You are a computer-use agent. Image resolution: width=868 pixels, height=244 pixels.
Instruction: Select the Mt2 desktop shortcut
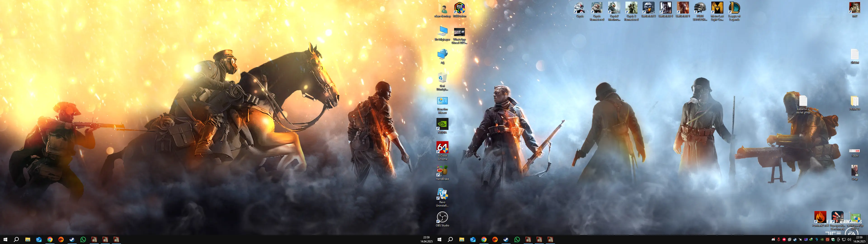click(x=854, y=9)
